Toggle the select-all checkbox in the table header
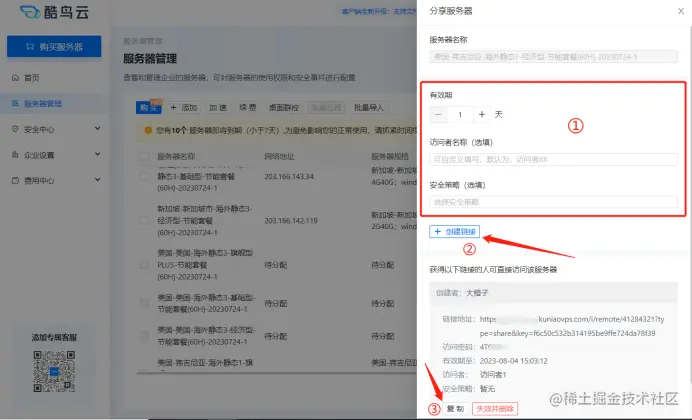692x420 pixels. tap(144, 156)
